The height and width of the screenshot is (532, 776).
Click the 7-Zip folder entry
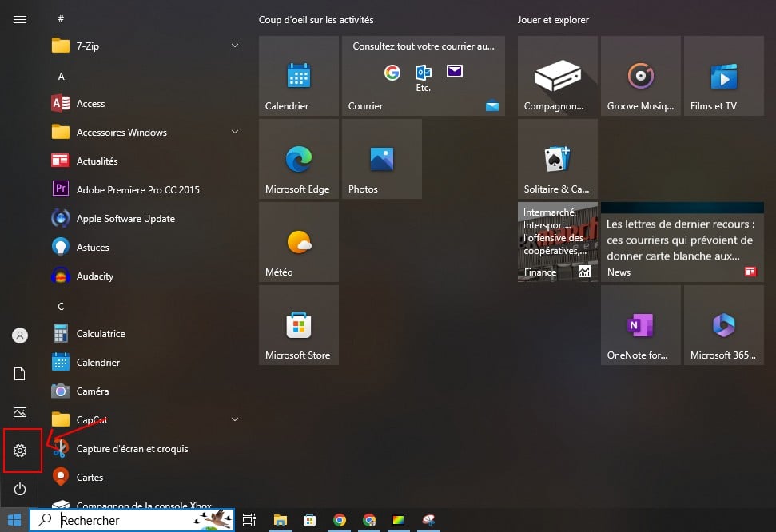146,46
